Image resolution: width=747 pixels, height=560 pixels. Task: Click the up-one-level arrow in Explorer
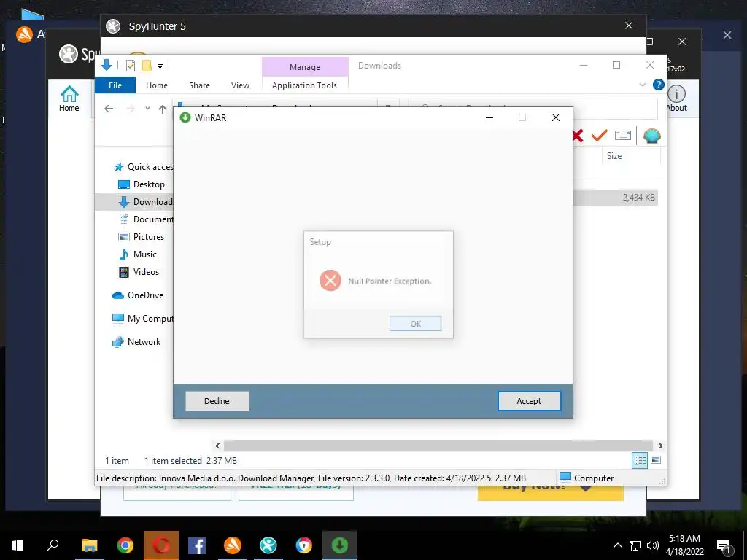click(x=163, y=109)
